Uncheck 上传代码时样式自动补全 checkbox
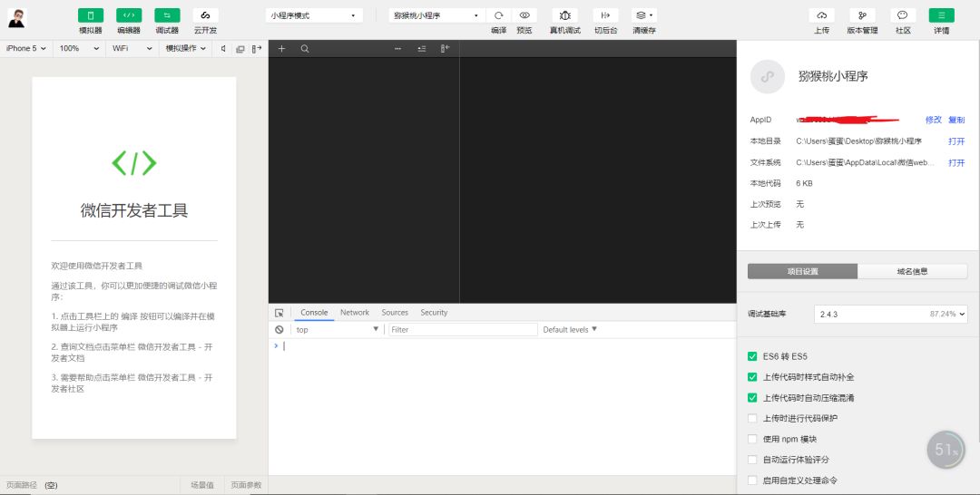Screen dimensions: 980x495 [752, 377]
